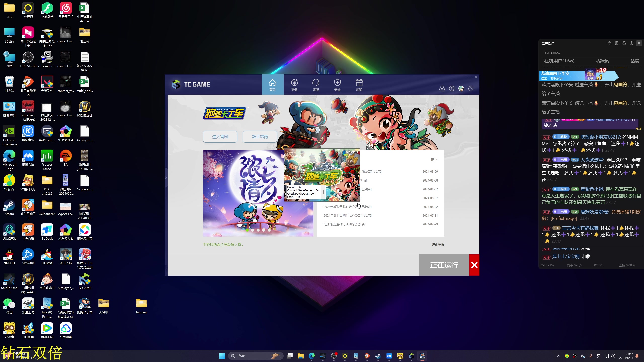
Task: Open the 酷狗音乐 desktop icon
Action: (x=28, y=134)
